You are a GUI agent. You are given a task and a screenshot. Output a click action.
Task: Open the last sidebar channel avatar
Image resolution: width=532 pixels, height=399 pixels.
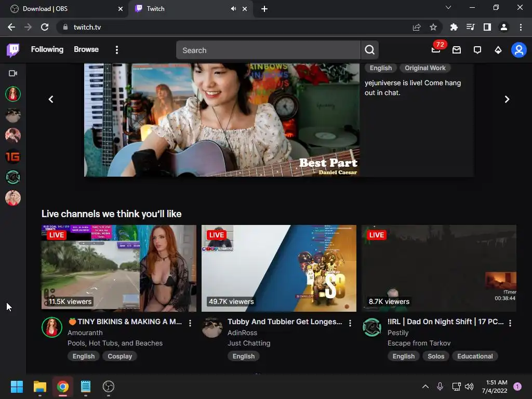[x=13, y=198]
